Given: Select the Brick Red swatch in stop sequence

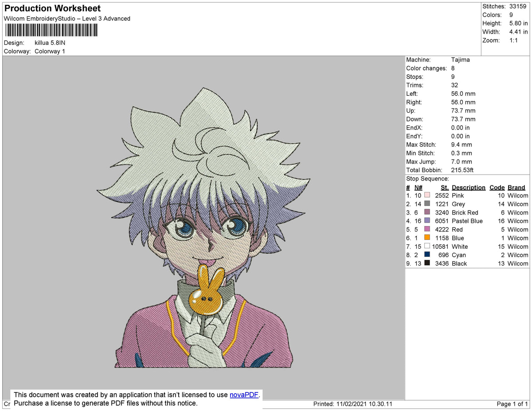Looking at the screenshot, I should click(427, 212).
